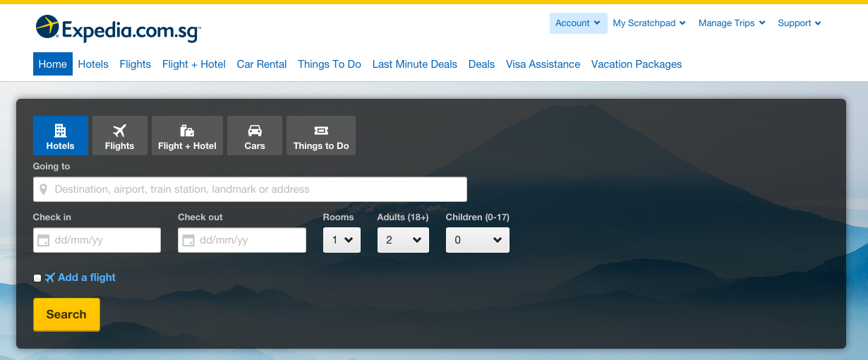Image resolution: width=868 pixels, height=360 pixels.
Task: Open Last Minute Deals in navigation
Action: point(415,64)
